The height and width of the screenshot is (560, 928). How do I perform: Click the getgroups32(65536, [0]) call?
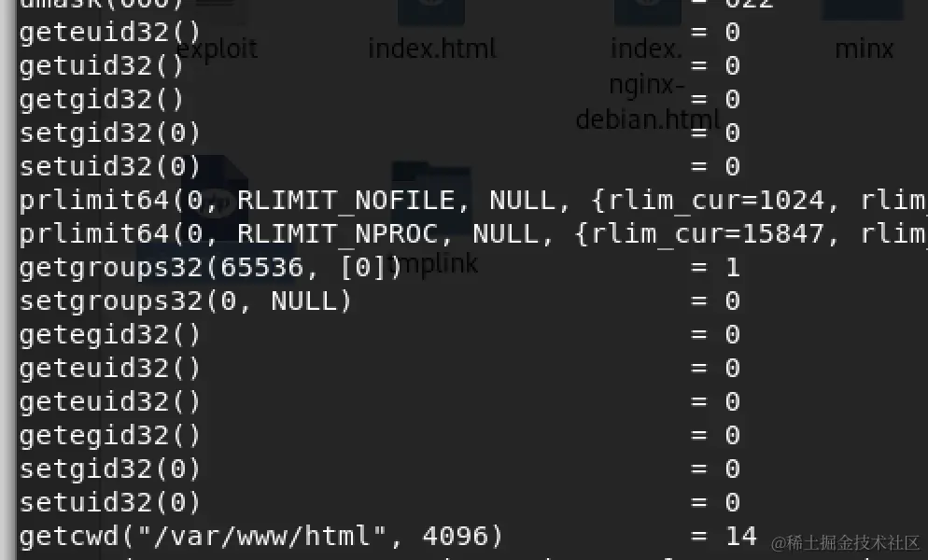click(x=211, y=268)
